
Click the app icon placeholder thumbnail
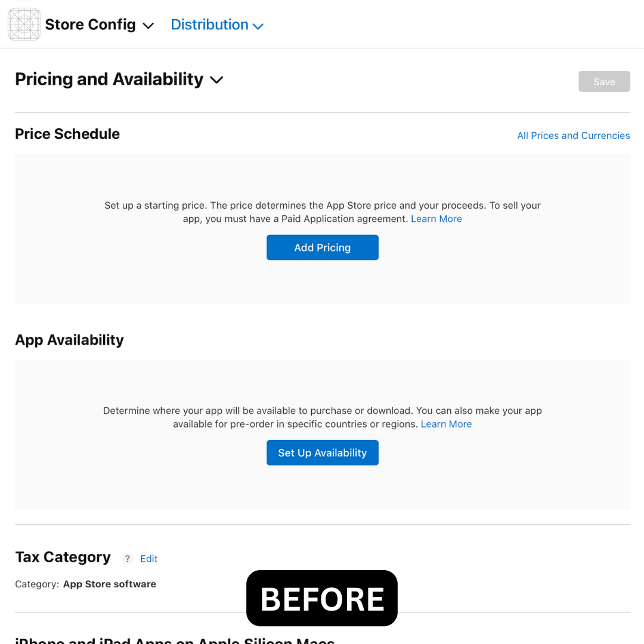(24, 24)
